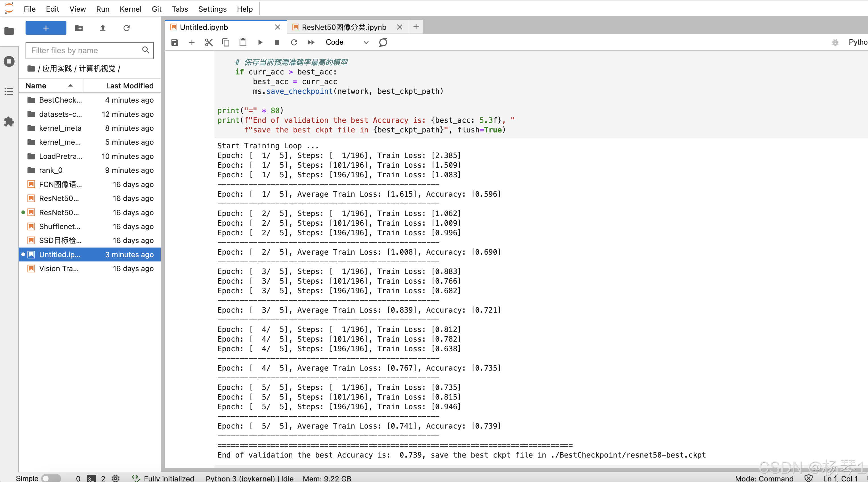Open the Extension Manager puzzle icon
This screenshot has height=482, width=868.
(9, 121)
